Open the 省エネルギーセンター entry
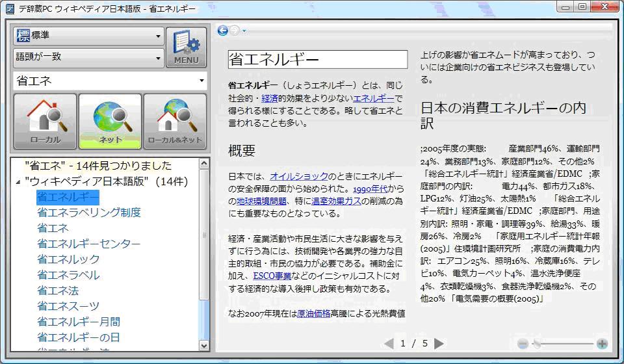 [x=89, y=244]
